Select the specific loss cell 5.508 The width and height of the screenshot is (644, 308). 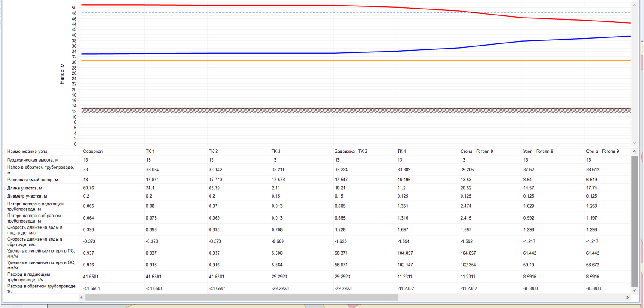click(277, 253)
